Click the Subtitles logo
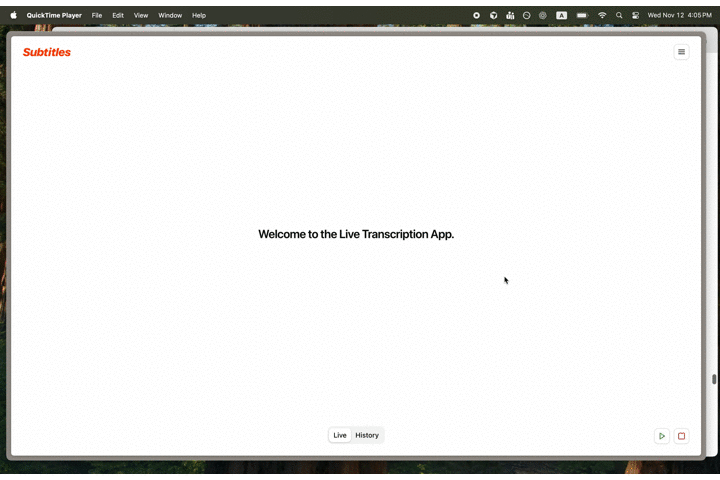Image resolution: width=720 pixels, height=480 pixels. pos(47,52)
